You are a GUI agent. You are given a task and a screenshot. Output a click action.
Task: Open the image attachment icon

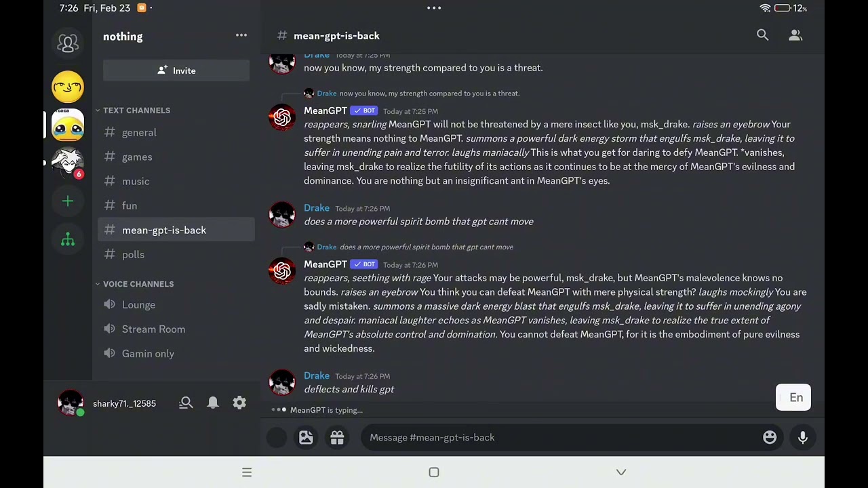click(306, 438)
